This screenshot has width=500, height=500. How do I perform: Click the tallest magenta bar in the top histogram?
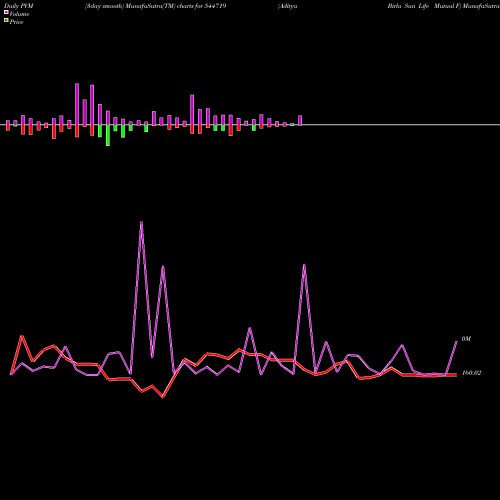[77, 104]
